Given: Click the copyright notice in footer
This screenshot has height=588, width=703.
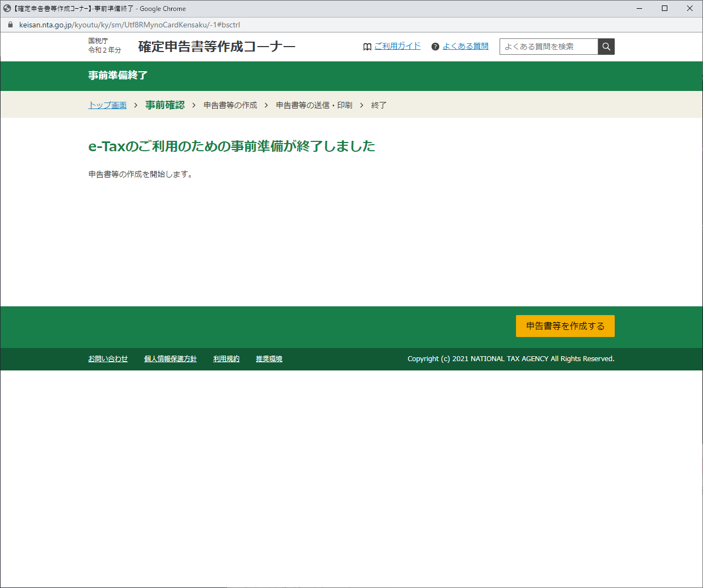Looking at the screenshot, I should [511, 359].
